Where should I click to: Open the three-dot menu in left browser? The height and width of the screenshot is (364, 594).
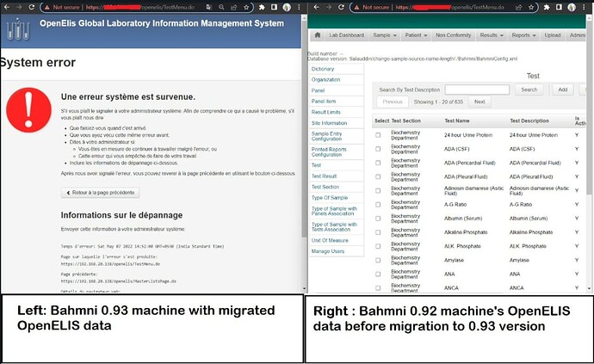[x=299, y=7]
